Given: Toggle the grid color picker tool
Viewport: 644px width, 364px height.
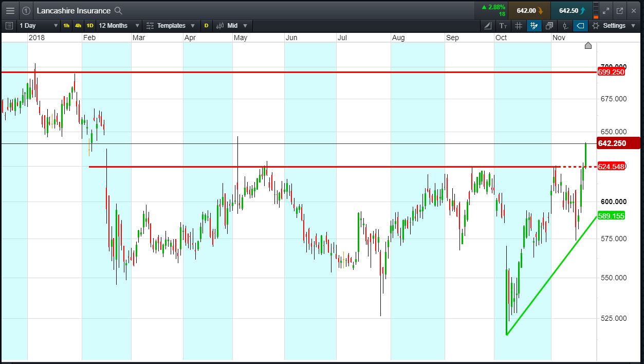Looking at the screenshot, I should tap(534, 25).
